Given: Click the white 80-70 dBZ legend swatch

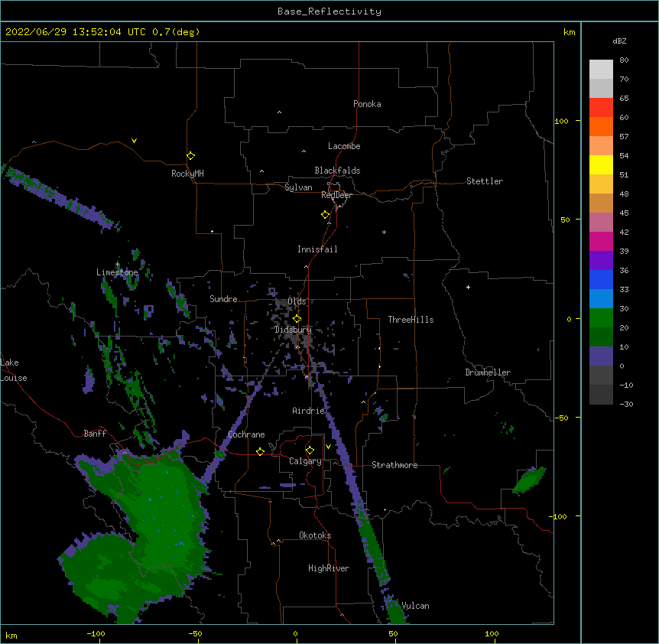Looking at the screenshot, I should coord(601,70).
